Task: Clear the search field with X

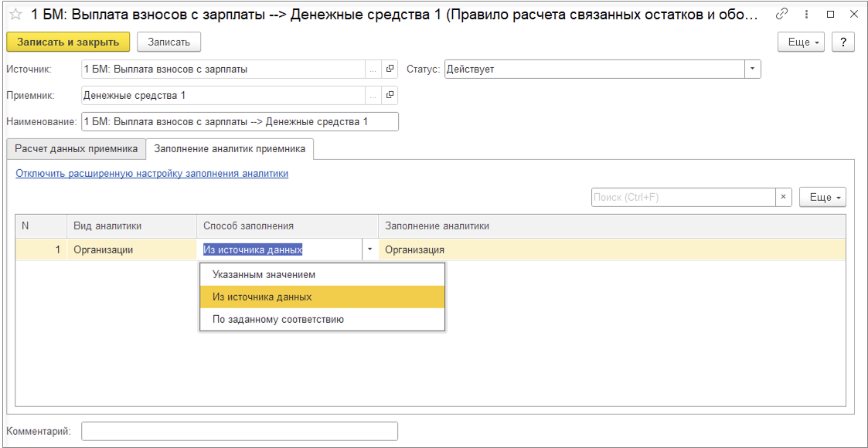Action: tap(784, 197)
